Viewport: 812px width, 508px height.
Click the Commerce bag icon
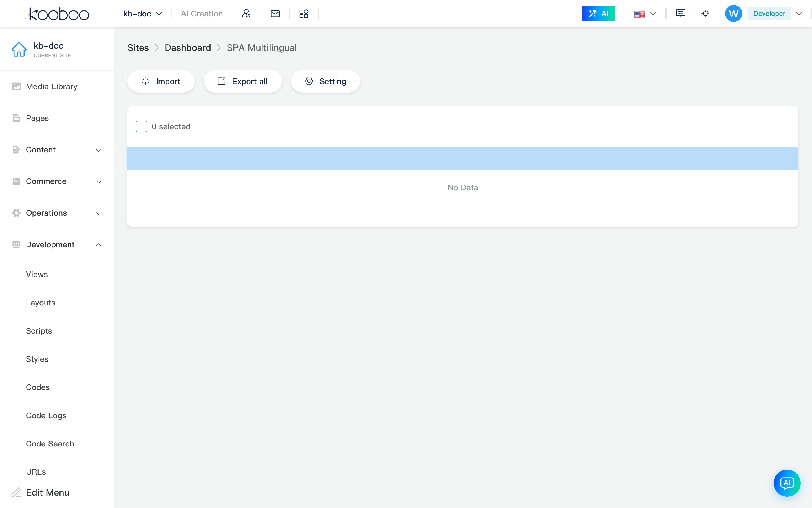(x=16, y=181)
